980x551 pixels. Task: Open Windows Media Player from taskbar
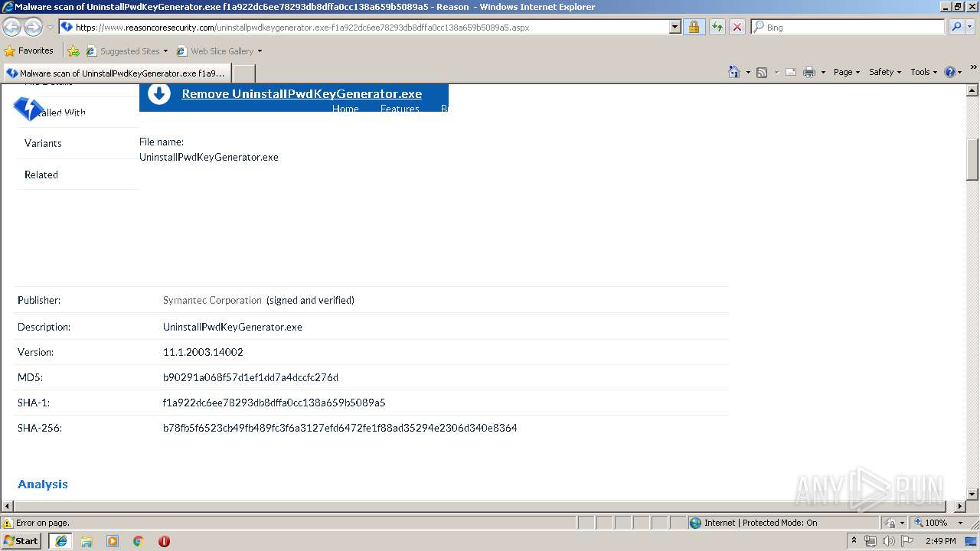click(113, 541)
